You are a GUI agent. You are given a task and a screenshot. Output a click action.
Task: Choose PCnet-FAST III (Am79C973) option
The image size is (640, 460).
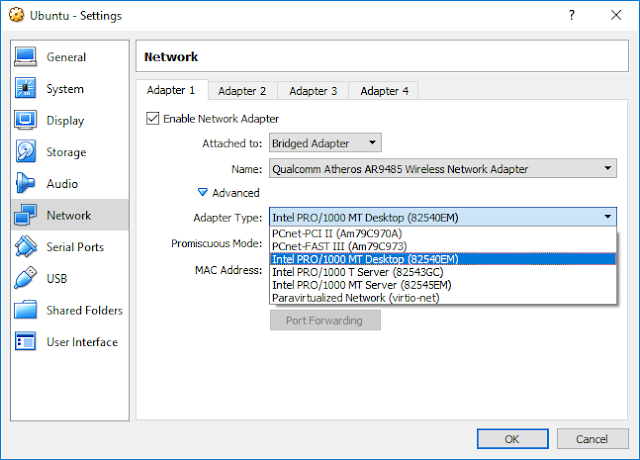[x=443, y=247]
